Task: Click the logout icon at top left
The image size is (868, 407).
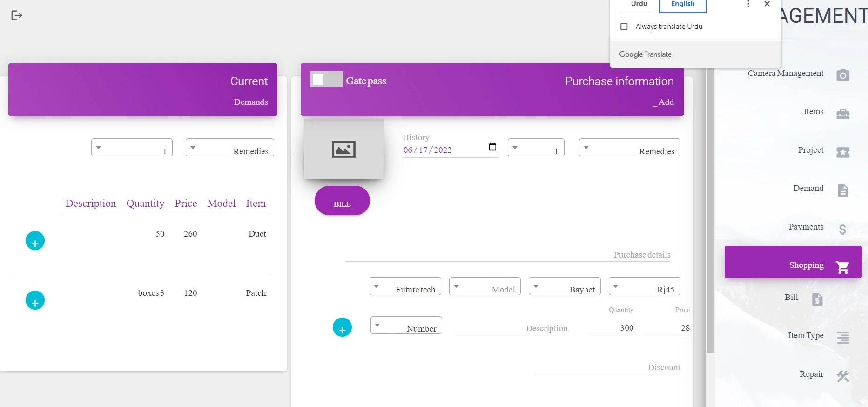Action: 17,16
